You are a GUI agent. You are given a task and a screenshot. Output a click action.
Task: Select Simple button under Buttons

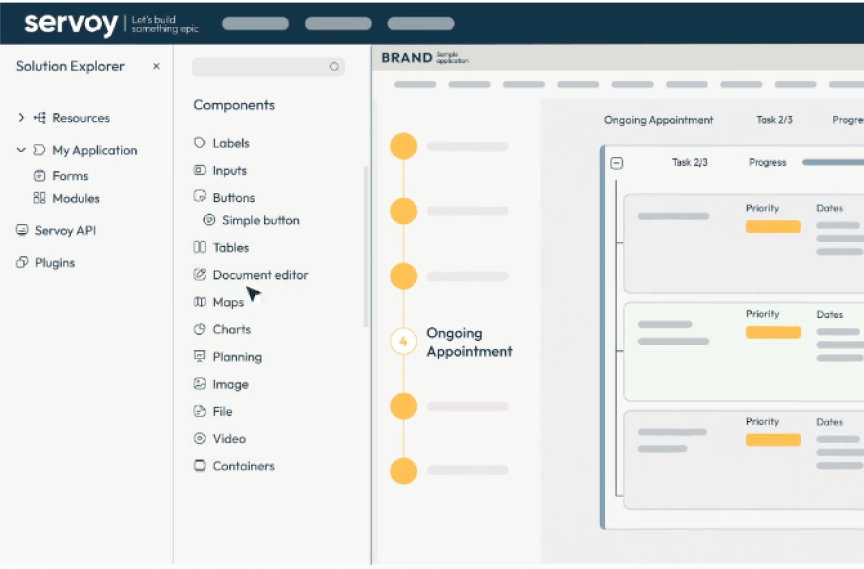tap(260, 220)
